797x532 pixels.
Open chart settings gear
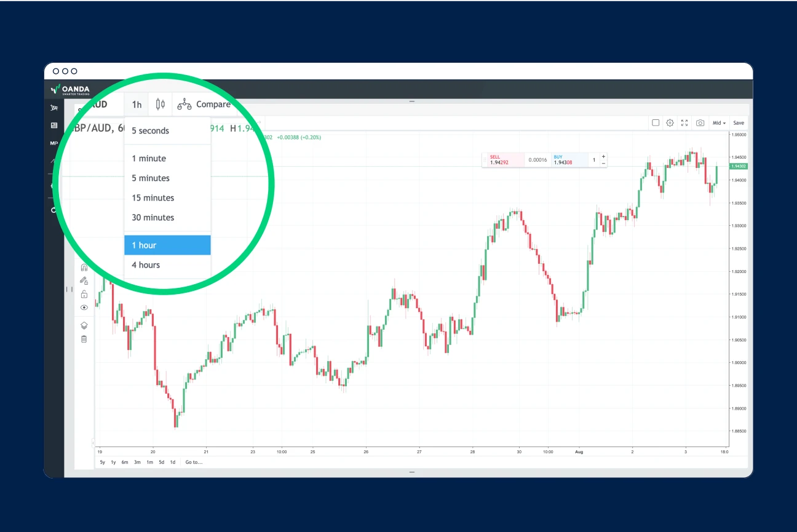click(x=670, y=123)
